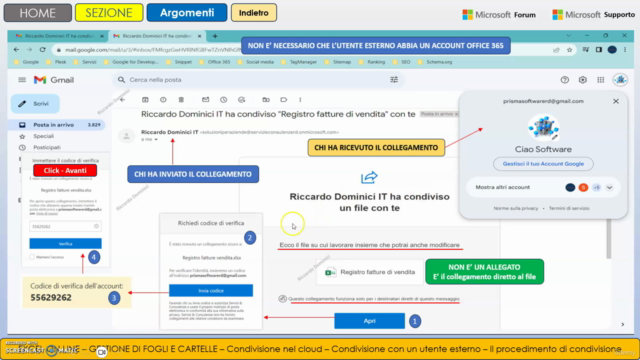
Task: Open the Argomenti button
Action: pyautogui.click(x=187, y=13)
